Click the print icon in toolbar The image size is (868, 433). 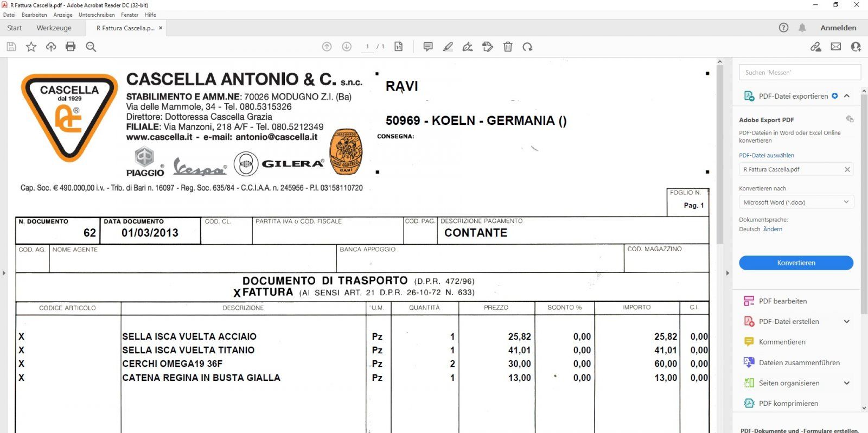[71, 47]
